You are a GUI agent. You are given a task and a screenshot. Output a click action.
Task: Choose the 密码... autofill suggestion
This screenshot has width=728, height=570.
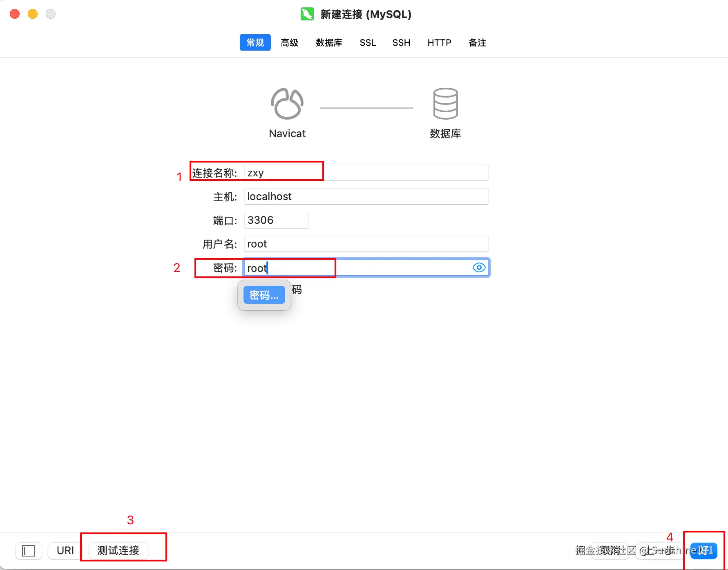click(x=264, y=295)
